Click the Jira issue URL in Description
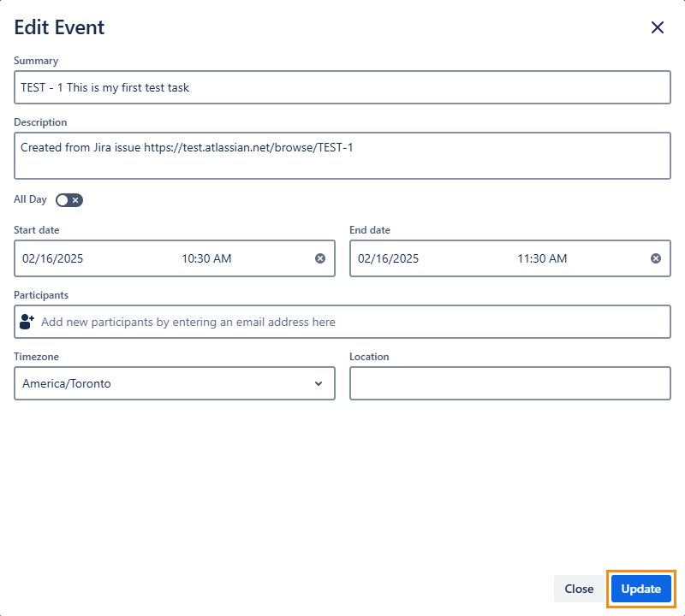This screenshot has height=616, width=685. (248, 147)
